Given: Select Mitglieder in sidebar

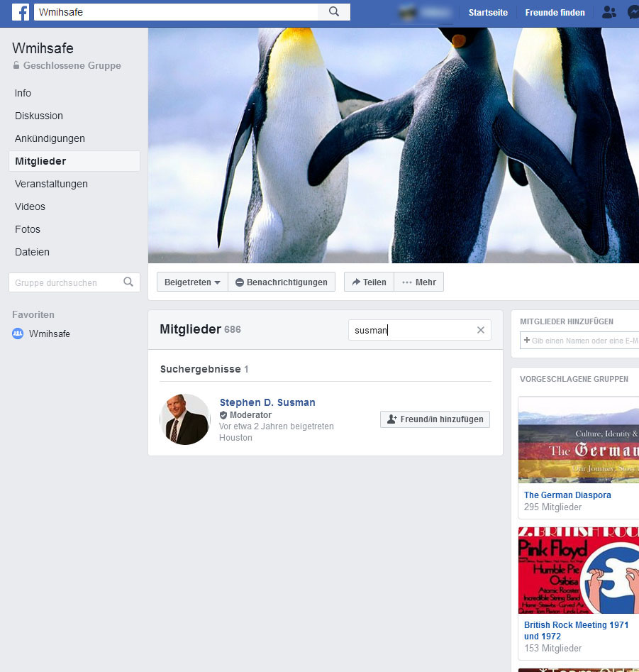Looking at the screenshot, I should (x=74, y=161).
